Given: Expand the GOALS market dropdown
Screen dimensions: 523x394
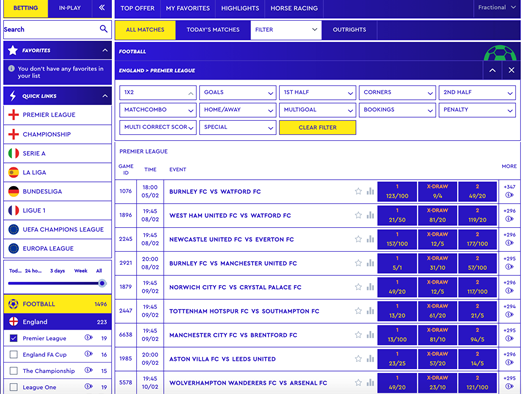Looking at the screenshot, I should [237, 92].
